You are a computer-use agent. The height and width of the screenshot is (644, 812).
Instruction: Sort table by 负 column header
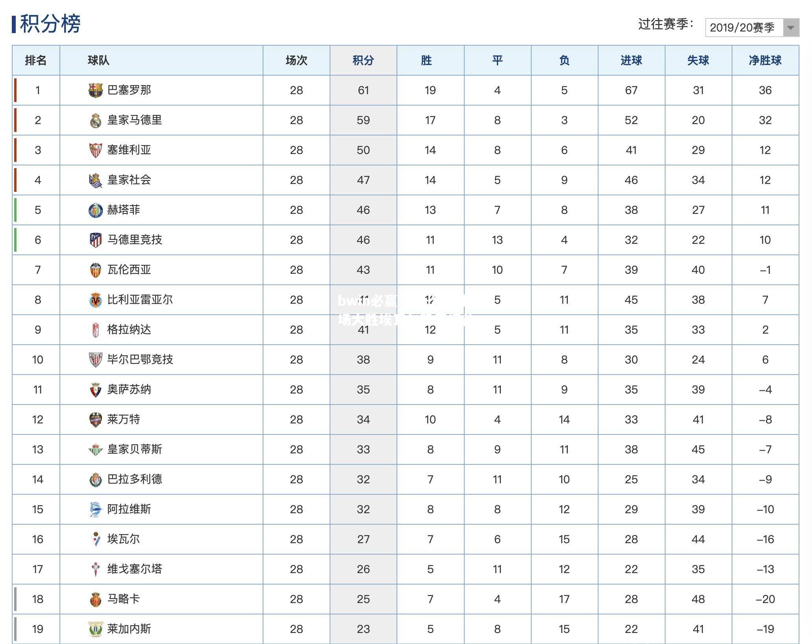564,60
